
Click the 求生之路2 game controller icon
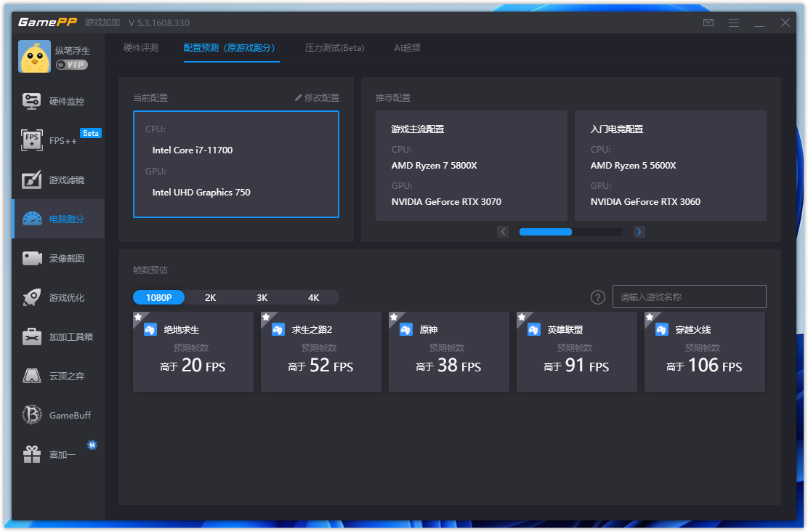coord(278,329)
